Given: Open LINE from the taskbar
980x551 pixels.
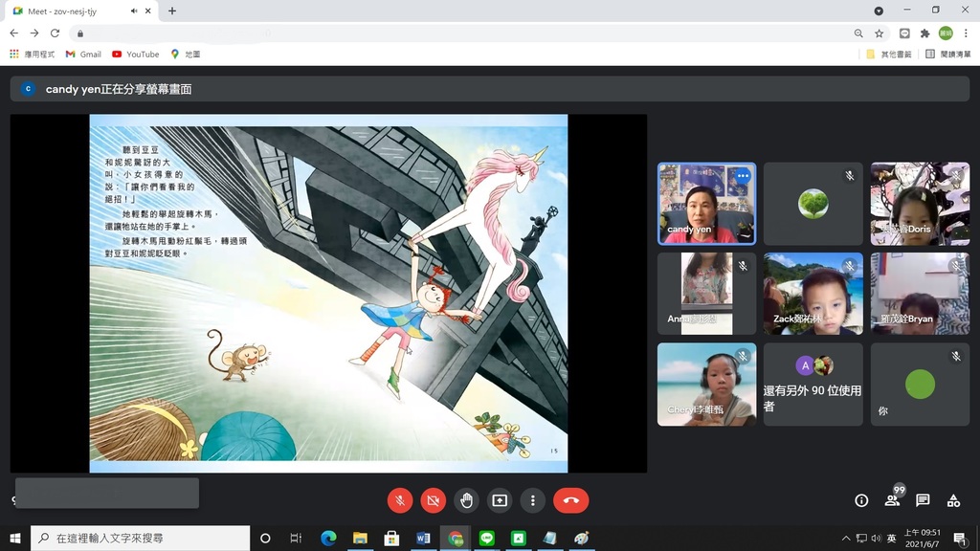Looking at the screenshot, I should (487, 538).
